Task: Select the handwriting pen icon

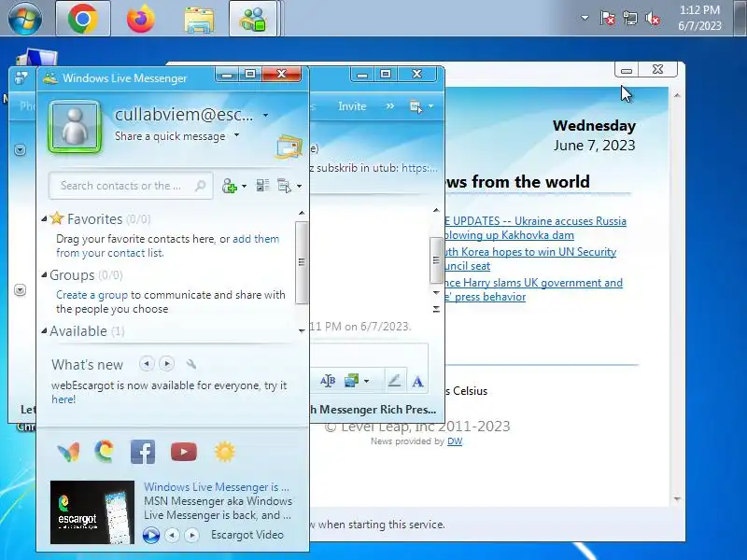Action: click(x=394, y=381)
